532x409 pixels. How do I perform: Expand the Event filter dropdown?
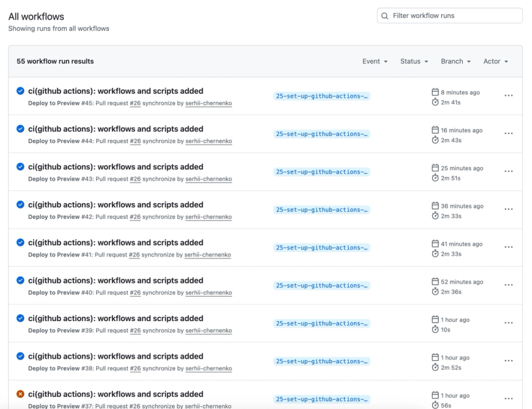[x=375, y=61]
